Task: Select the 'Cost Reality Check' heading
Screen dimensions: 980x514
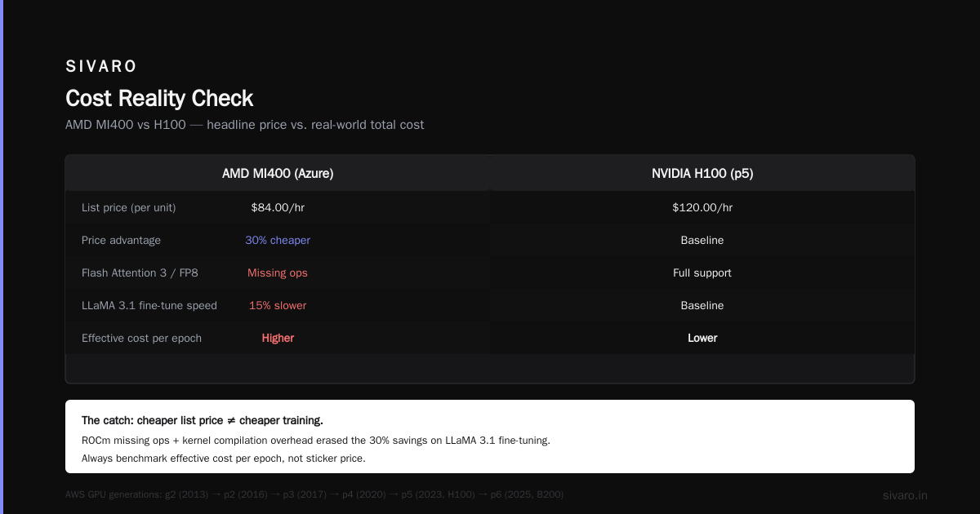Action: pyautogui.click(x=159, y=99)
